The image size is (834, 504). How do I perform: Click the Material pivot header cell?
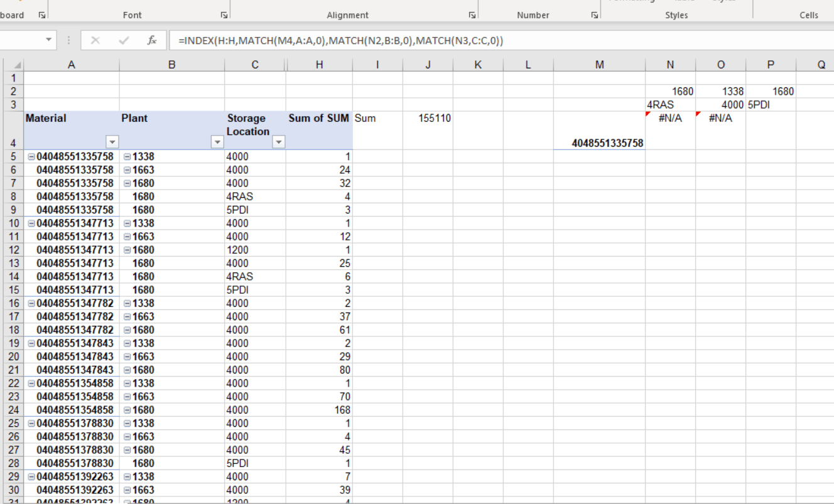(x=71, y=131)
